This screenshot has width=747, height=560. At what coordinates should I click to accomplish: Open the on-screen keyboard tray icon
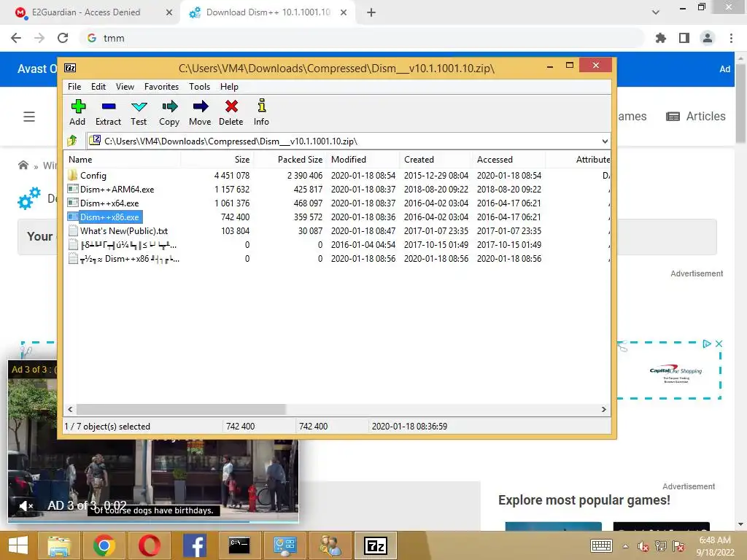pos(601,545)
